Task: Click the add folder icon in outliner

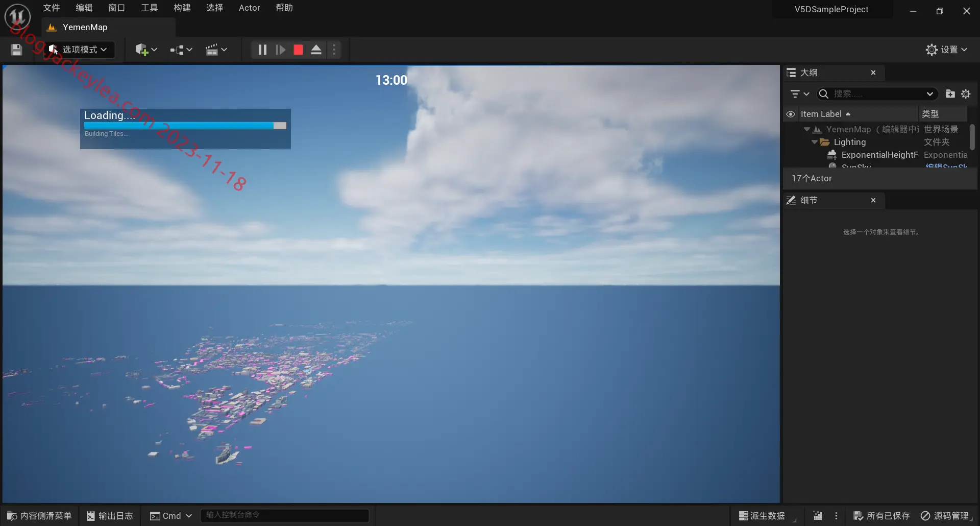Action: pyautogui.click(x=950, y=94)
